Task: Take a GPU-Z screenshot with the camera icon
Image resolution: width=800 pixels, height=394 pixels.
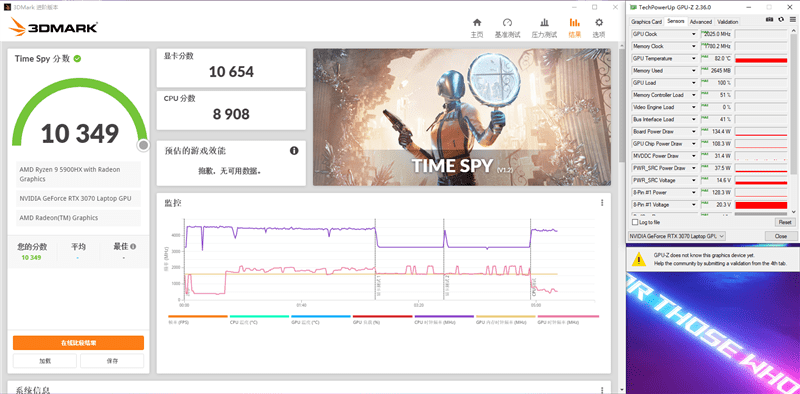Action: click(x=769, y=19)
